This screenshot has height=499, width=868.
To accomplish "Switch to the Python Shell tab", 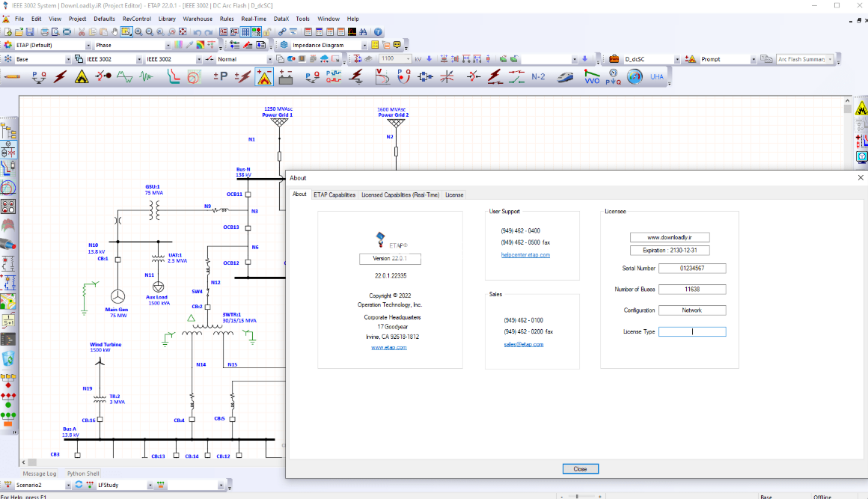I will point(83,474).
